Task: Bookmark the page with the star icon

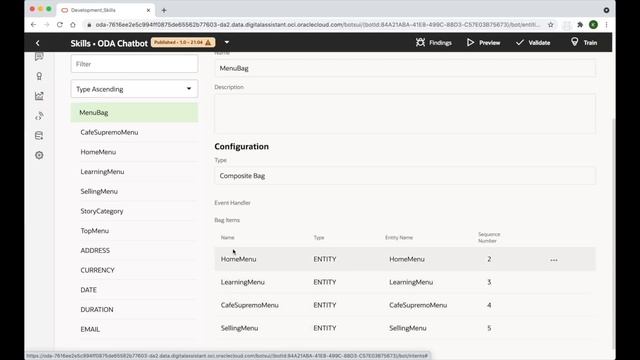Action: [x=551, y=25]
